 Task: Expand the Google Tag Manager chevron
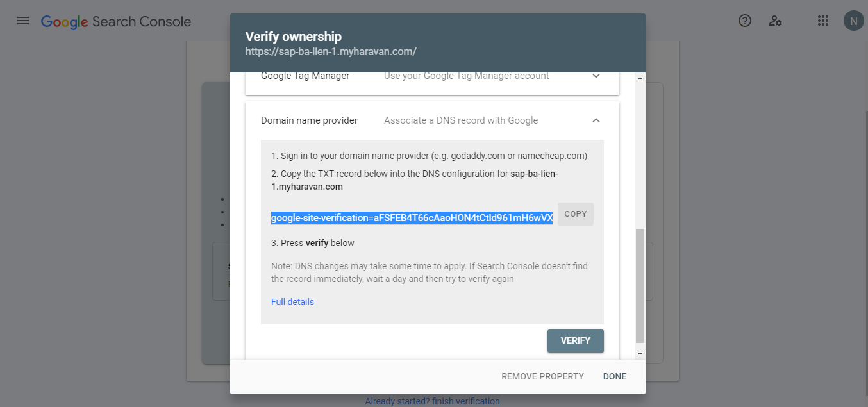(596, 76)
